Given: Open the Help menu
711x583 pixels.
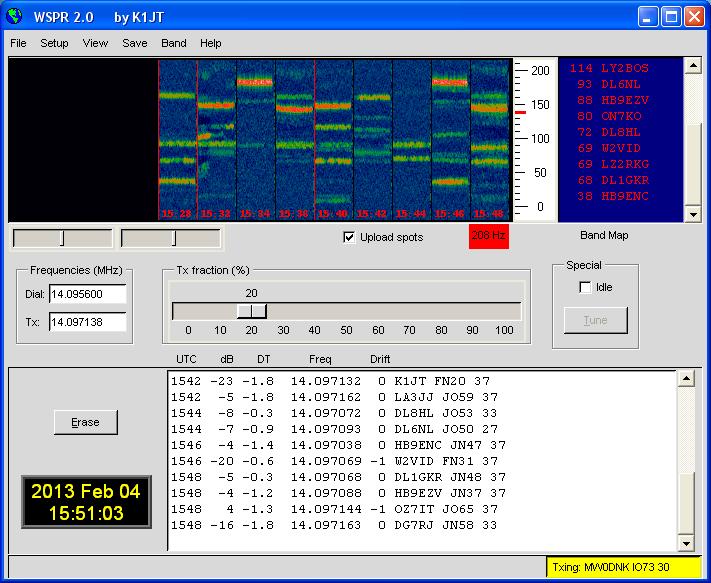Looking at the screenshot, I should point(210,43).
